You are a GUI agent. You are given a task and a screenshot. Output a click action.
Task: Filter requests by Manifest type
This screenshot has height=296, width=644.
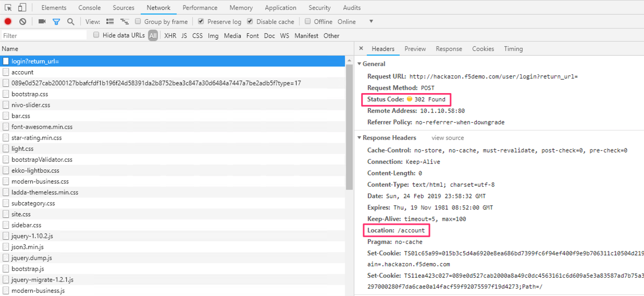click(x=306, y=36)
